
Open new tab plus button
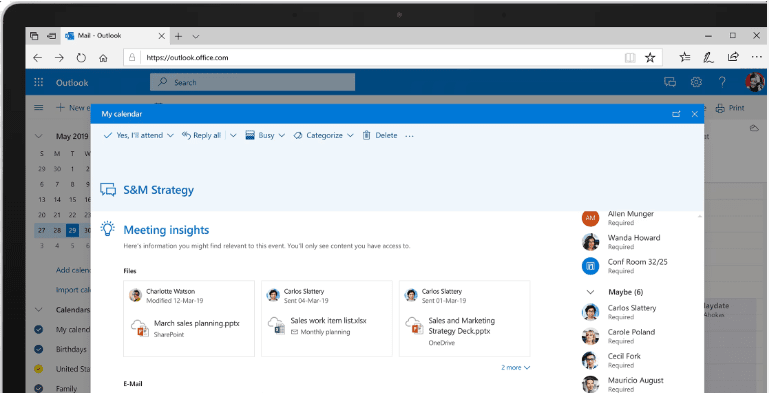(x=179, y=36)
